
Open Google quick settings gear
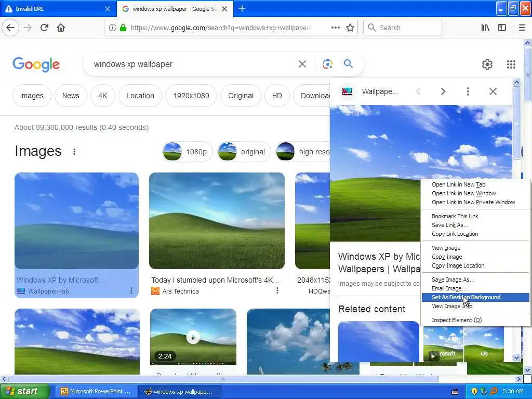(x=487, y=64)
